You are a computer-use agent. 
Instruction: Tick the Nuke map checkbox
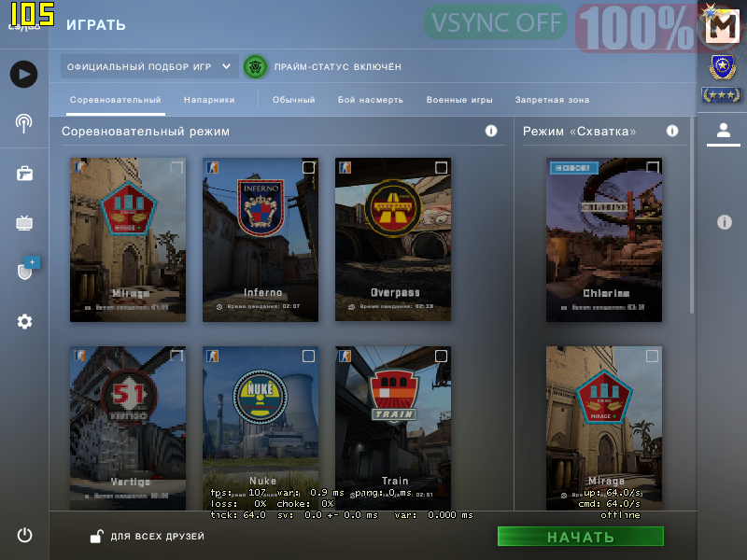[308, 357]
